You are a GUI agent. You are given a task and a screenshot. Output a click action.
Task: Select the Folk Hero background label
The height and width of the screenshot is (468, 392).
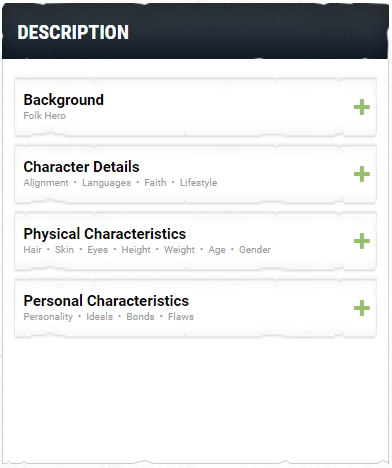click(44, 116)
